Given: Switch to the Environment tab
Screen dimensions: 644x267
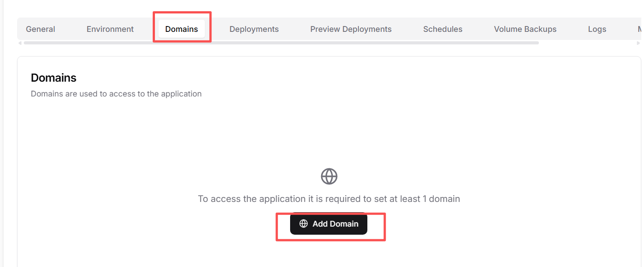Looking at the screenshot, I should tap(110, 29).
